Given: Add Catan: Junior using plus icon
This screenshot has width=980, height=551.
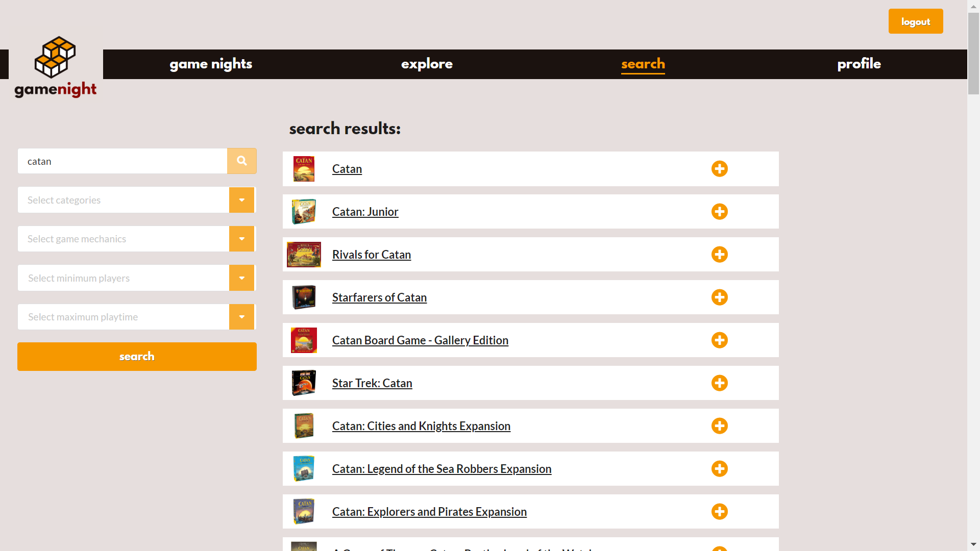Looking at the screenshot, I should pos(719,212).
